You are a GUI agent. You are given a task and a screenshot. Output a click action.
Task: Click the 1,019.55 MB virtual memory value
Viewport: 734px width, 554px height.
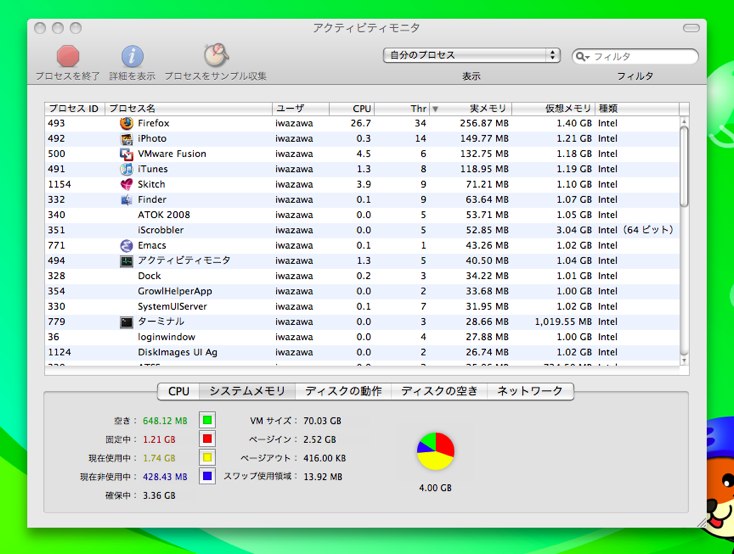click(x=564, y=322)
